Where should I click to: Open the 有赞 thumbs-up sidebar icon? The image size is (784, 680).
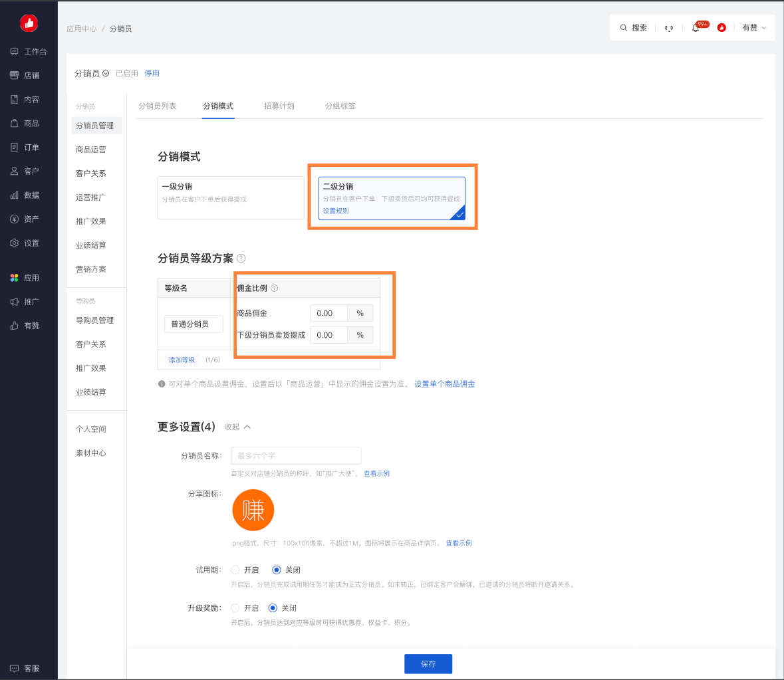[x=15, y=326]
